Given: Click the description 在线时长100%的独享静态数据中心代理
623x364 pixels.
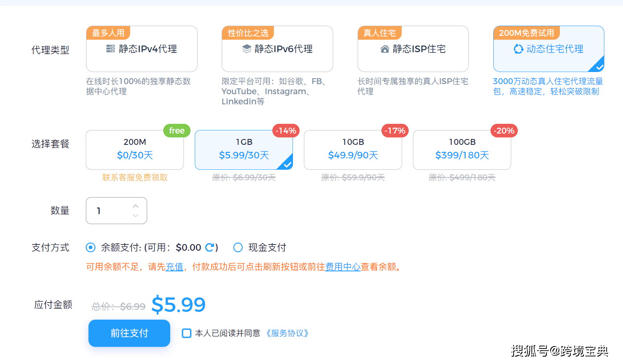Looking at the screenshot, I should (138, 86).
